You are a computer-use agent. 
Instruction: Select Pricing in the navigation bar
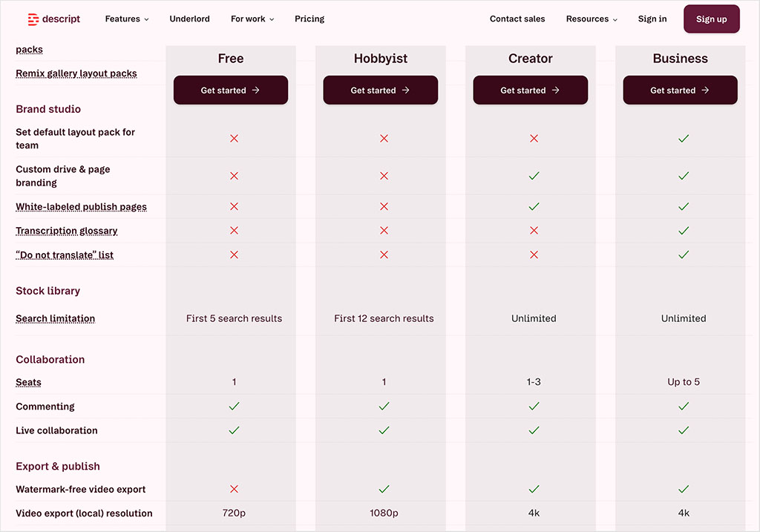[x=309, y=19]
